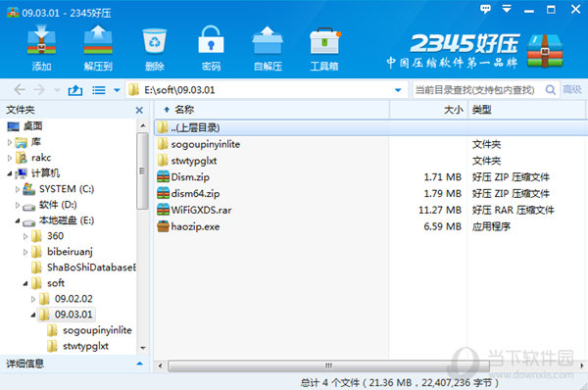Click the 自解压 (Self-extract) icon
The width and height of the screenshot is (588, 390).
click(x=268, y=48)
